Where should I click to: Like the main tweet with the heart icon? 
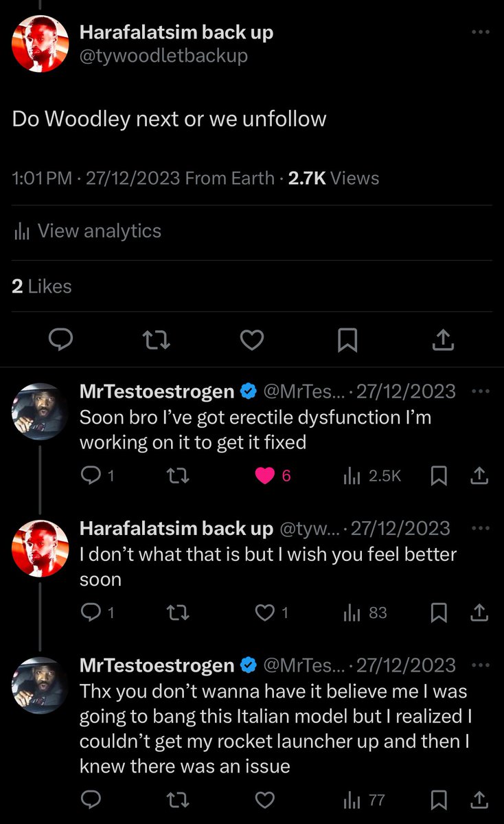tap(252, 339)
